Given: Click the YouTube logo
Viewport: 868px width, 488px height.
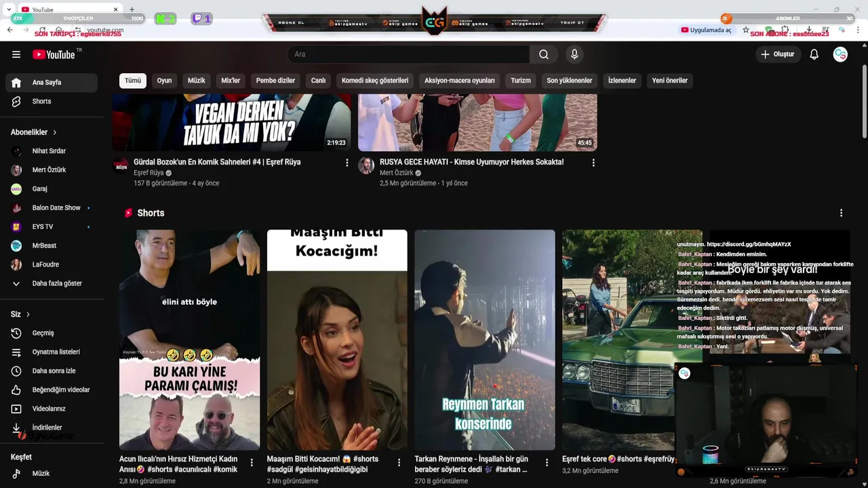Looking at the screenshot, I should coord(54,54).
